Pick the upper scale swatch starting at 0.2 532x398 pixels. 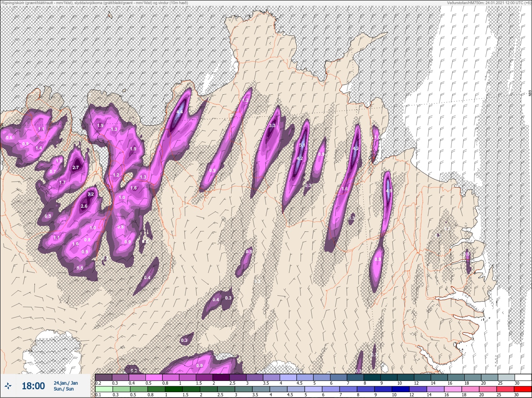(104, 377)
